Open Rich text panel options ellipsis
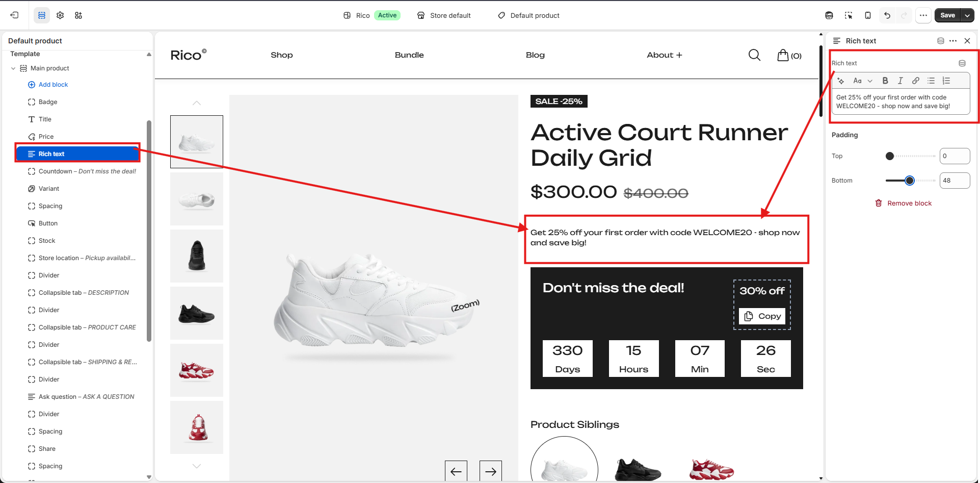The width and height of the screenshot is (980, 483). (953, 41)
